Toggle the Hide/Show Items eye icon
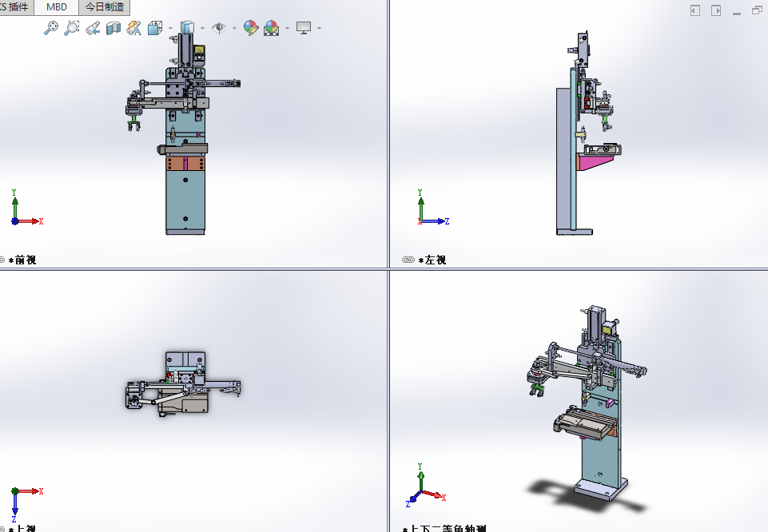The width and height of the screenshot is (768, 532). [219, 28]
